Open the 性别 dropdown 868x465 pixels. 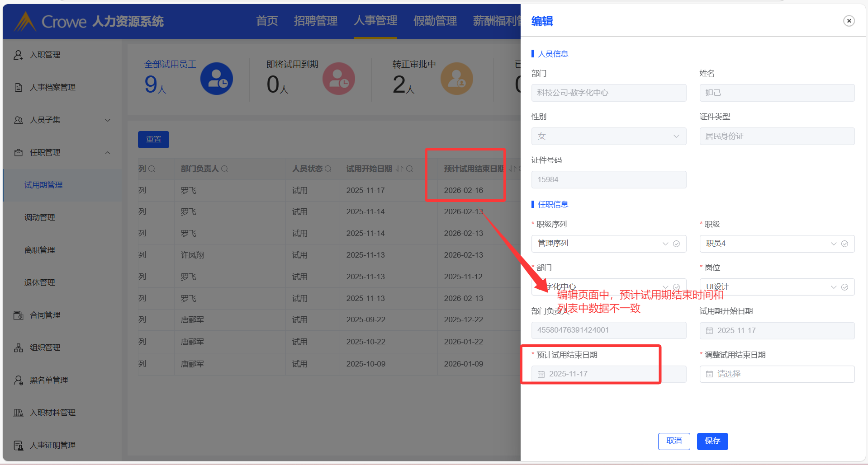point(609,136)
